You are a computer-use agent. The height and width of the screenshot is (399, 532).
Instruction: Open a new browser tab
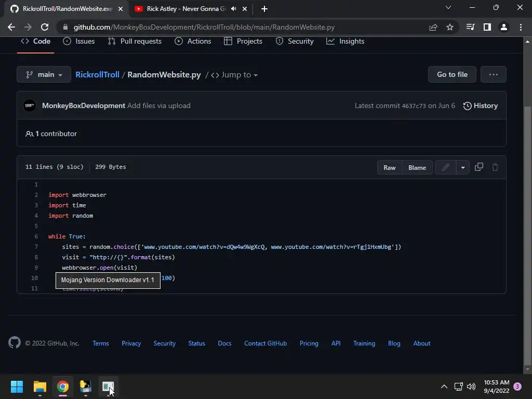pos(264,9)
